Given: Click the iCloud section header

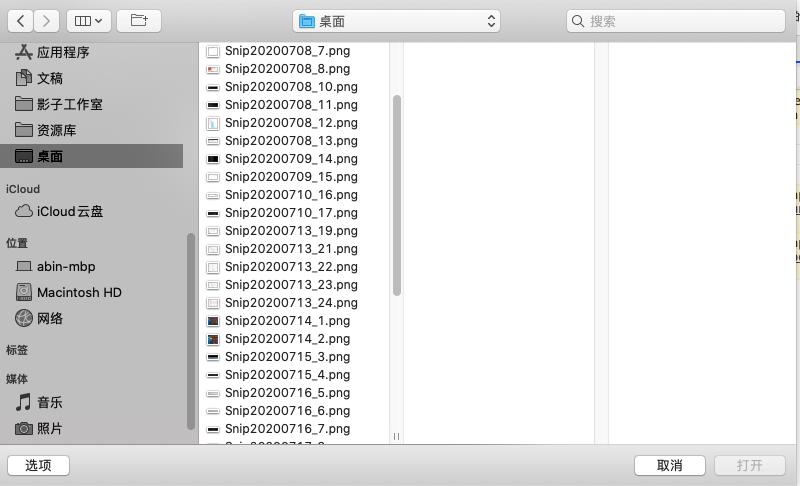Looking at the screenshot, I should pos(23,189).
